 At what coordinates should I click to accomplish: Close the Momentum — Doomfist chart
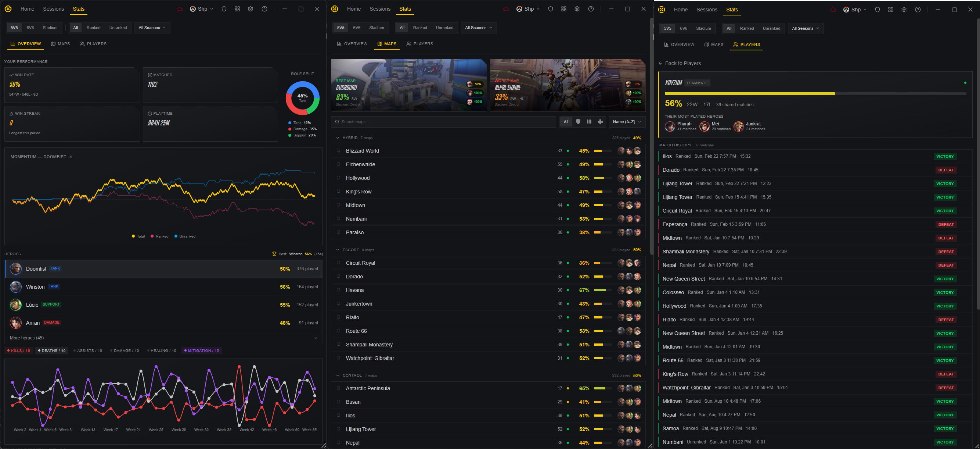pos(71,157)
